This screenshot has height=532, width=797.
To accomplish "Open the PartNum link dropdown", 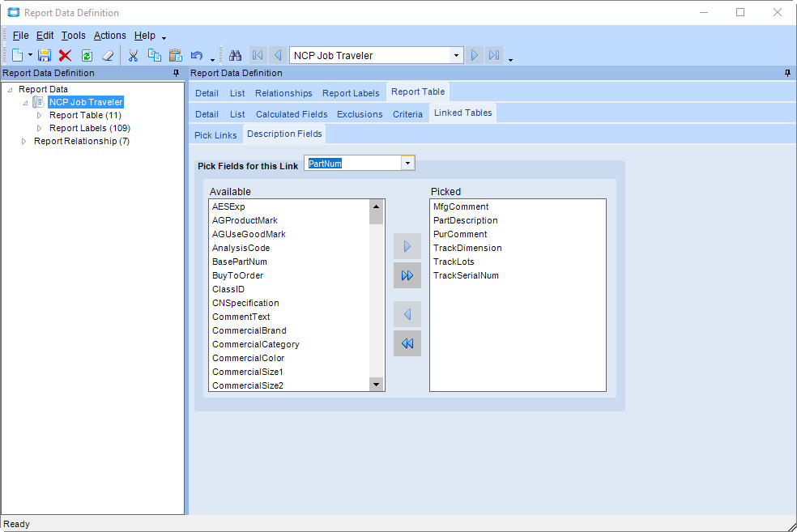I will coord(408,164).
